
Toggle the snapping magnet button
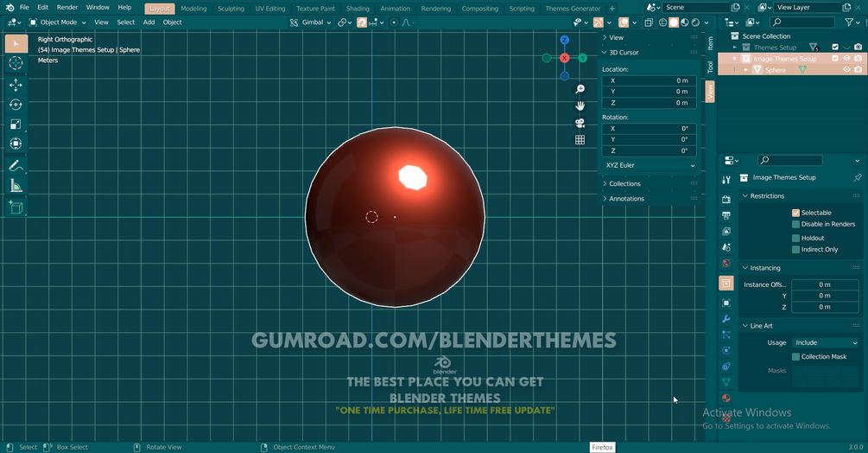pyautogui.click(x=362, y=22)
